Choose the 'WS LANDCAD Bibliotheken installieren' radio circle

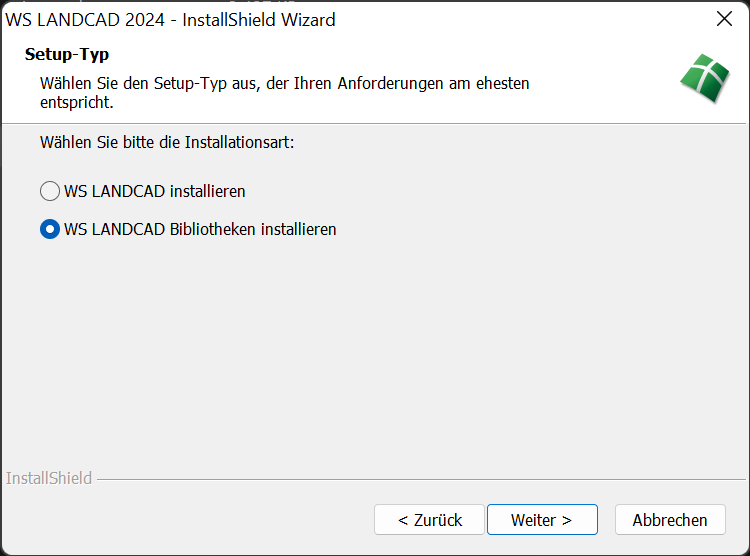50,229
